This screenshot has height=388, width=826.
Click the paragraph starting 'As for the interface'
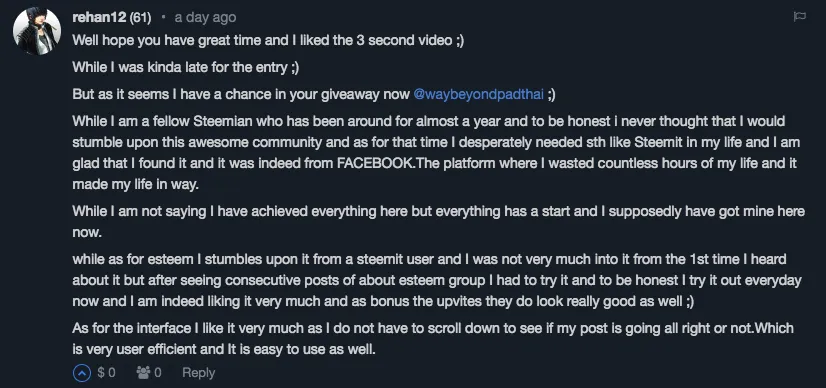point(432,339)
